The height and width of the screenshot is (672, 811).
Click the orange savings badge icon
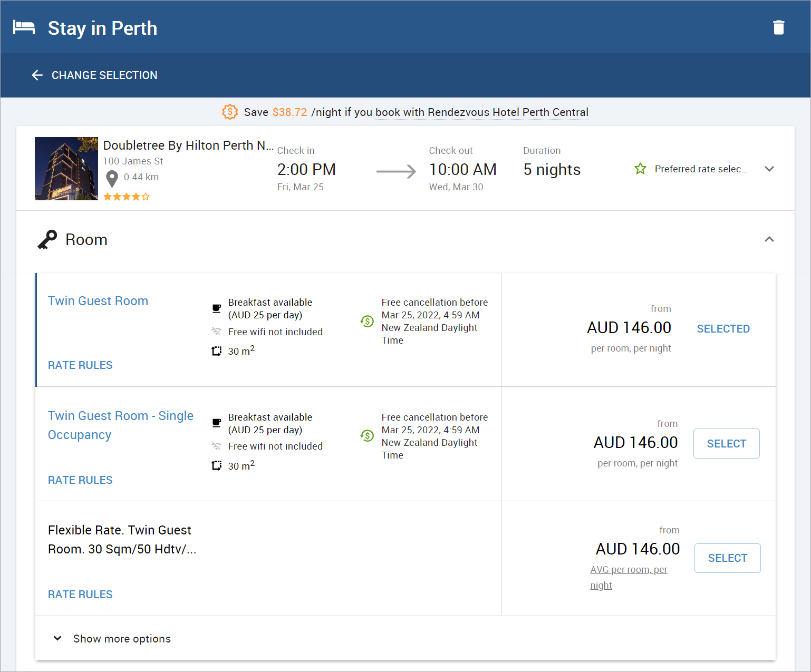[x=230, y=112]
